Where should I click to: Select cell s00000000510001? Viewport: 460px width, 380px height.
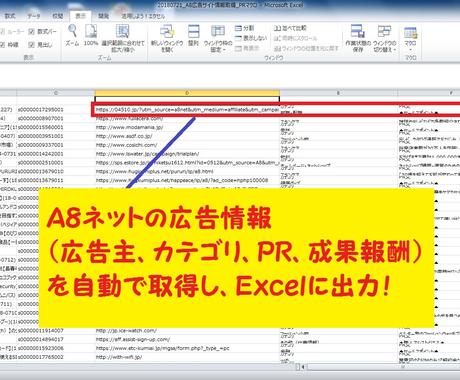(x=56, y=163)
